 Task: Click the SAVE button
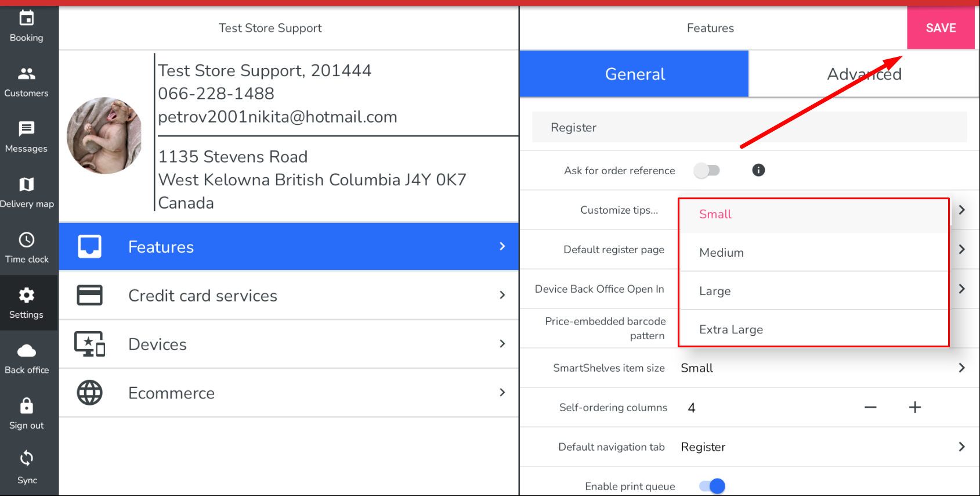(x=941, y=28)
